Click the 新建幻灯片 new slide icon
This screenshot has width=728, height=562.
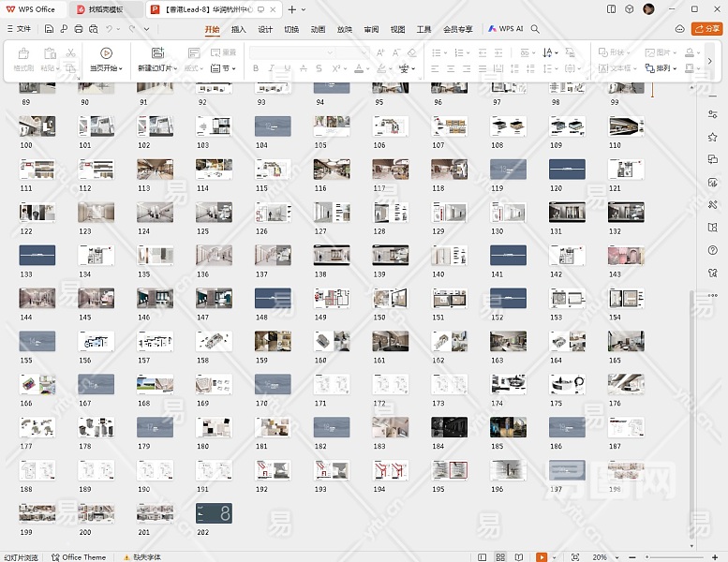156,53
